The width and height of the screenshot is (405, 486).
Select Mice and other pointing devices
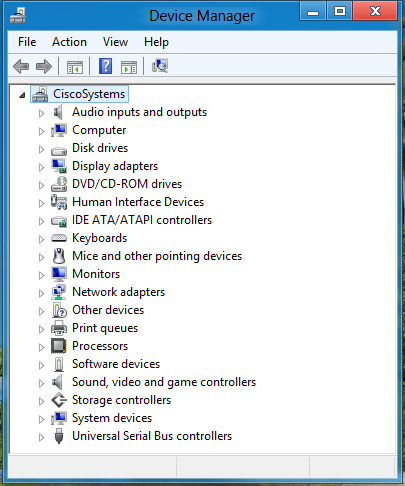157,256
